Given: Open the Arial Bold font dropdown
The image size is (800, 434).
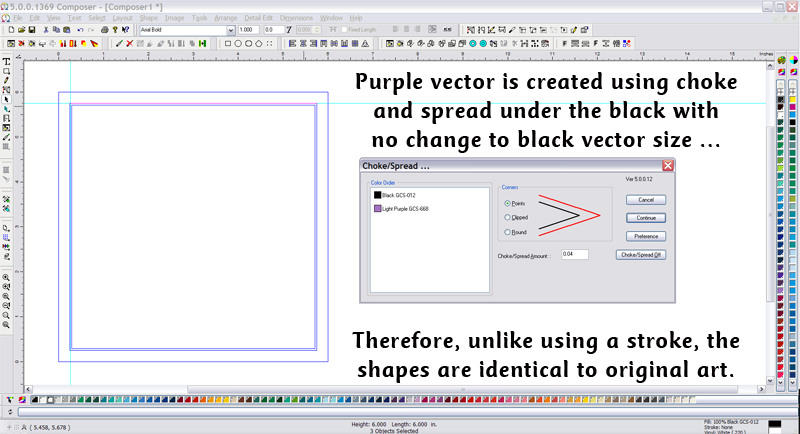Looking at the screenshot, I should tap(231, 30).
